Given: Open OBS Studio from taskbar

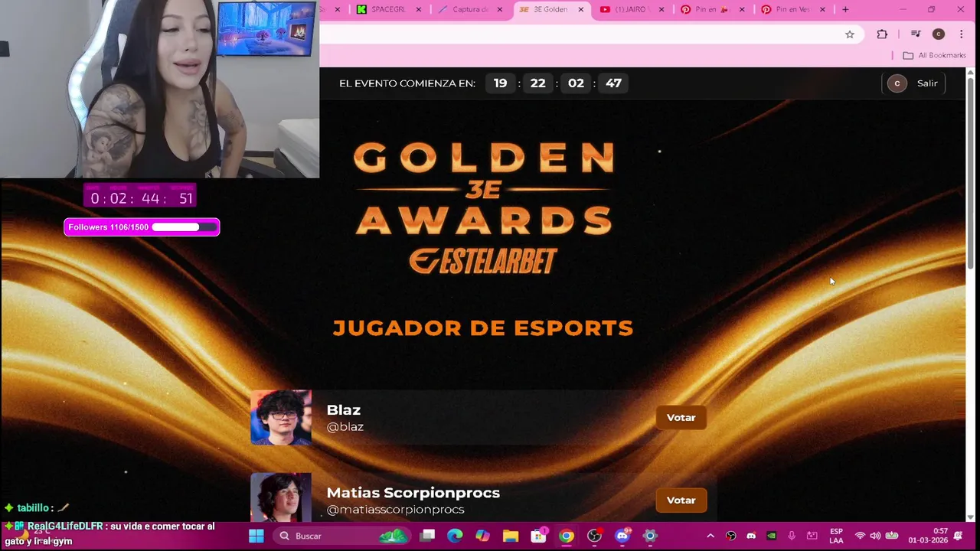Looking at the screenshot, I should pos(594,536).
